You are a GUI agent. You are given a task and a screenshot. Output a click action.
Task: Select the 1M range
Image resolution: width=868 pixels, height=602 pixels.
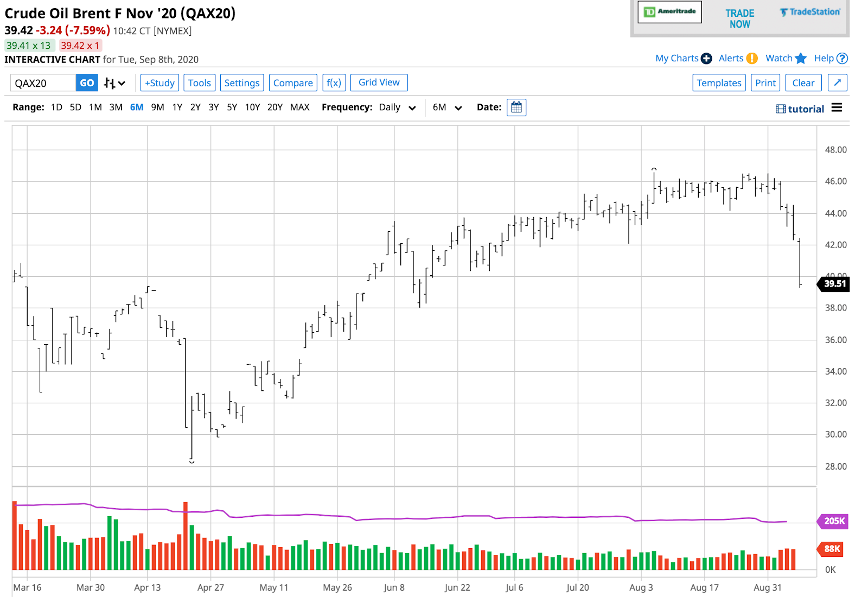(x=95, y=107)
